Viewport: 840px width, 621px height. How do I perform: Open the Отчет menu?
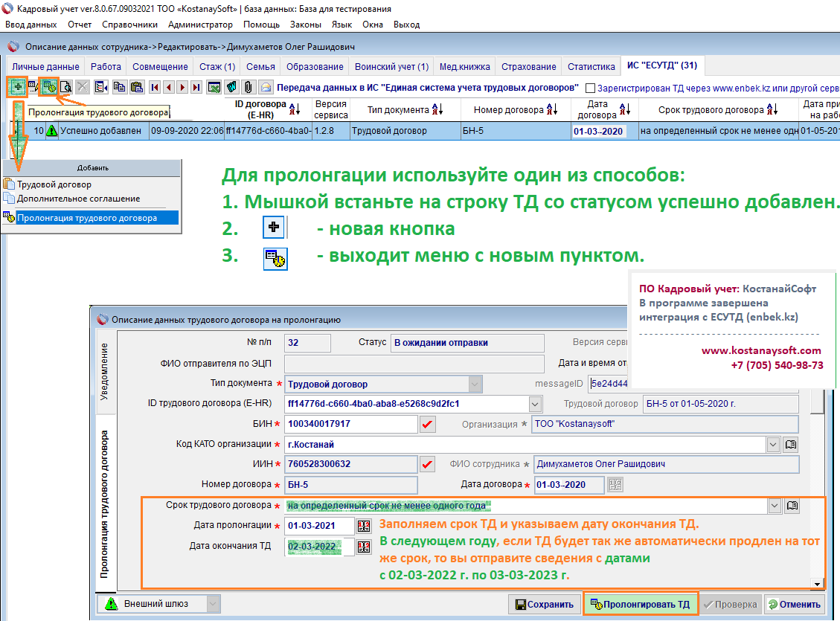80,25
